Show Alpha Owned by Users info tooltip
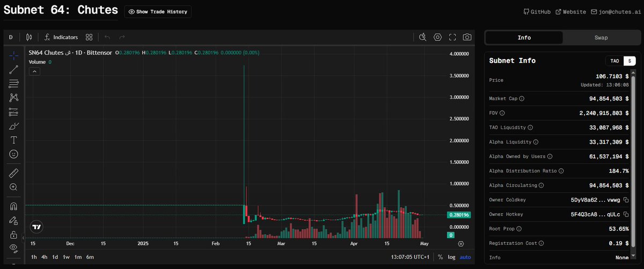 point(550,156)
